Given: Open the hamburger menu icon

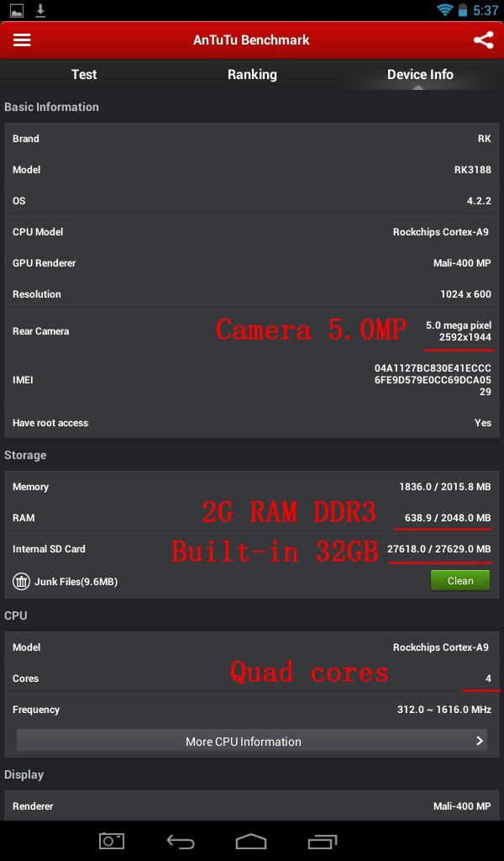Looking at the screenshot, I should 22,40.
